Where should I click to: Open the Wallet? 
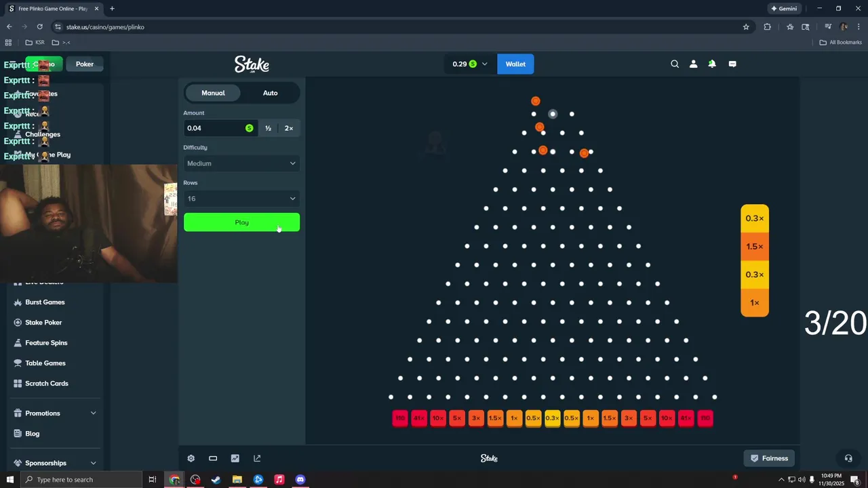515,64
